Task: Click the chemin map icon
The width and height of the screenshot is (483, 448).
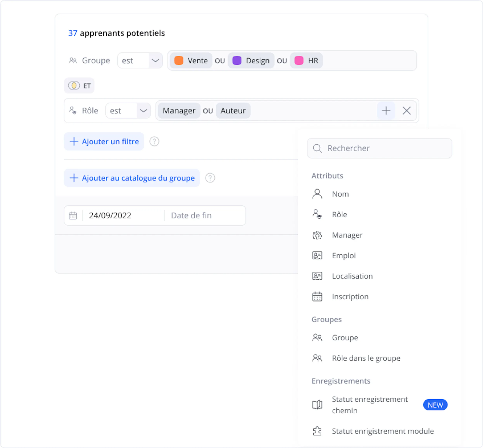Action: (317, 405)
